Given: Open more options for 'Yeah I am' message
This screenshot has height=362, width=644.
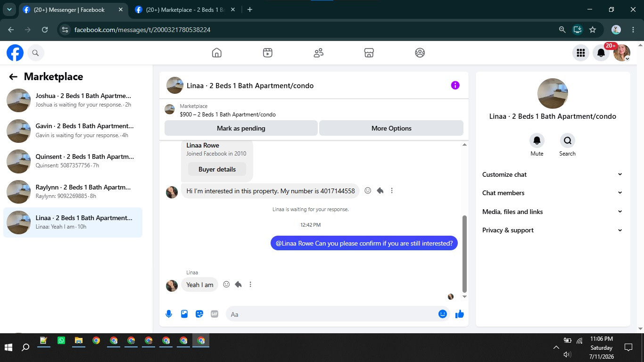Looking at the screenshot, I should [250, 285].
